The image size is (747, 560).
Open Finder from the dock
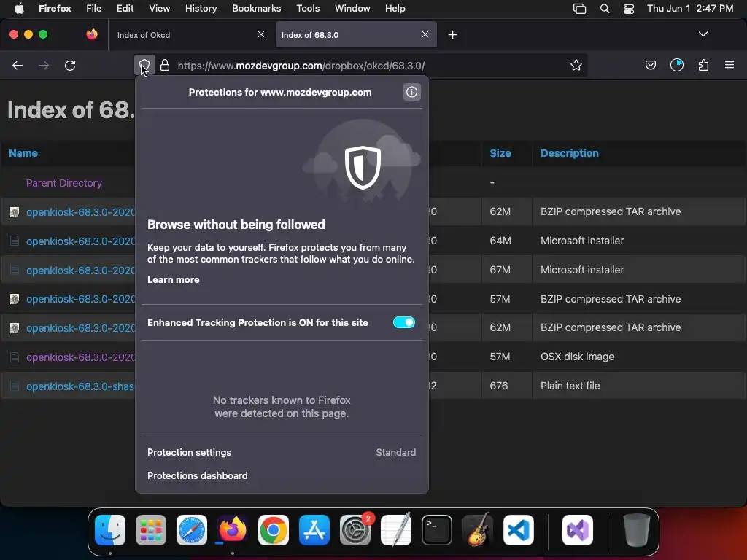[110, 530]
